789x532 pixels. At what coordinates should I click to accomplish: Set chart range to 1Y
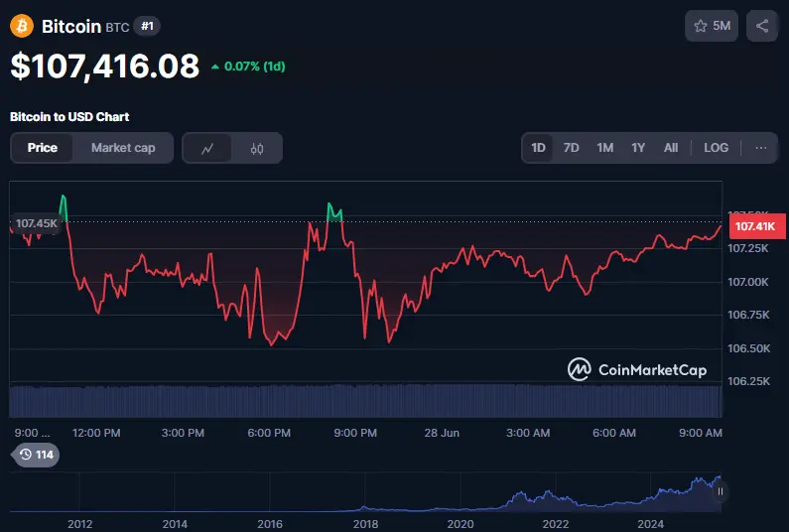click(638, 148)
